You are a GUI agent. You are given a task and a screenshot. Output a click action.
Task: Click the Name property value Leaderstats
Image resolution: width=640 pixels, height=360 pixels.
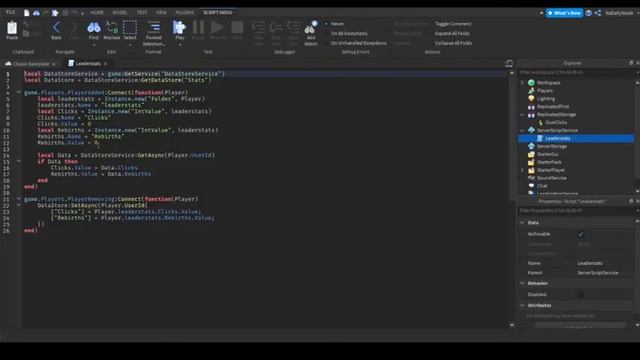tap(590, 263)
